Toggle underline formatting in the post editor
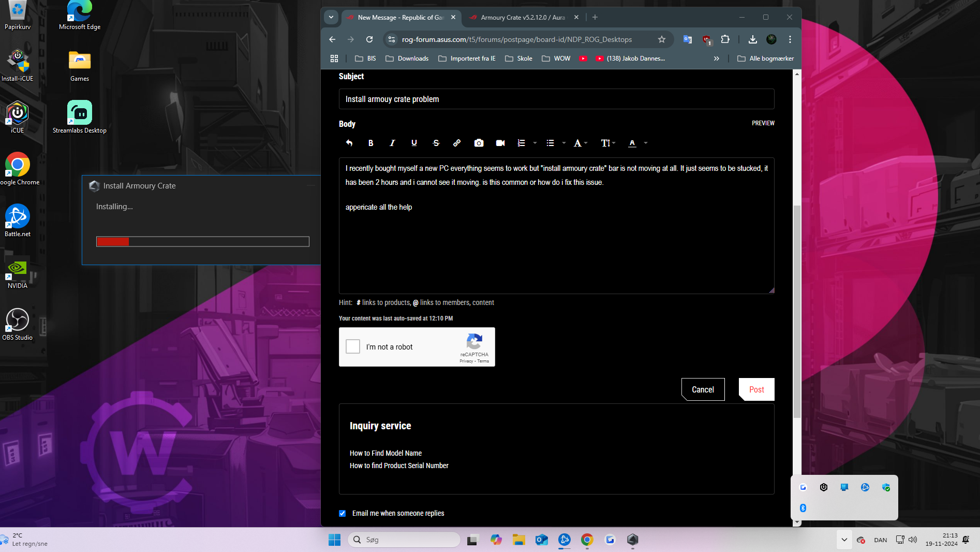 click(414, 143)
